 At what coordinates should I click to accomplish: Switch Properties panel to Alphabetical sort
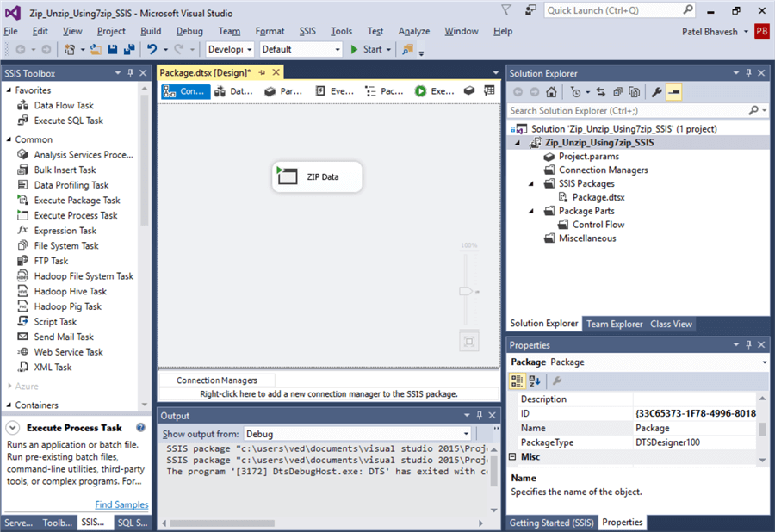tap(535, 380)
